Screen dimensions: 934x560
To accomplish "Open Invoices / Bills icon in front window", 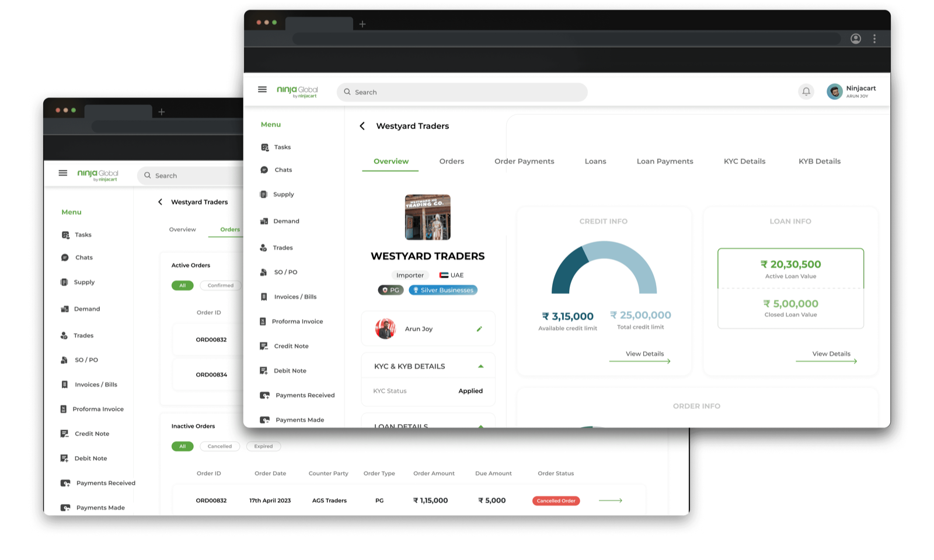I will [x=264, y=297].
